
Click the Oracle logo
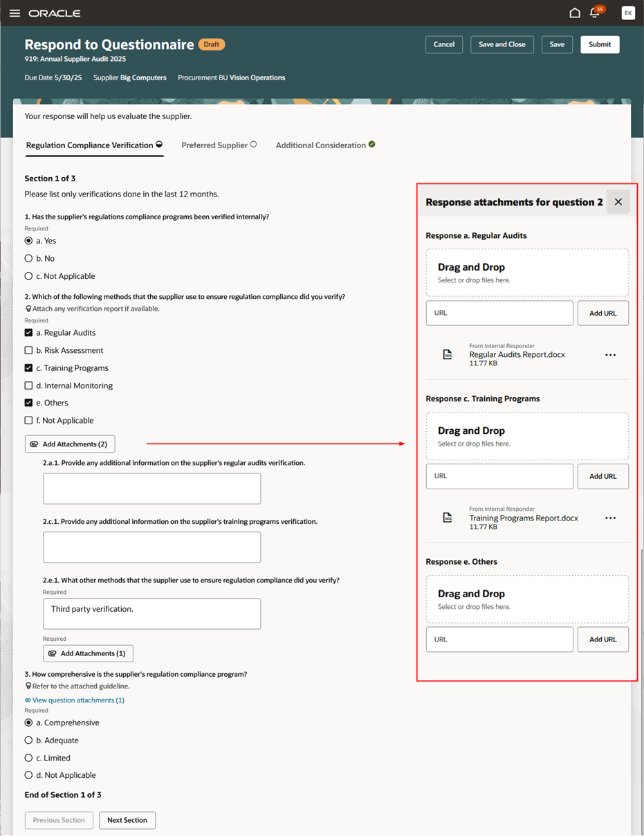coord(55,13)
